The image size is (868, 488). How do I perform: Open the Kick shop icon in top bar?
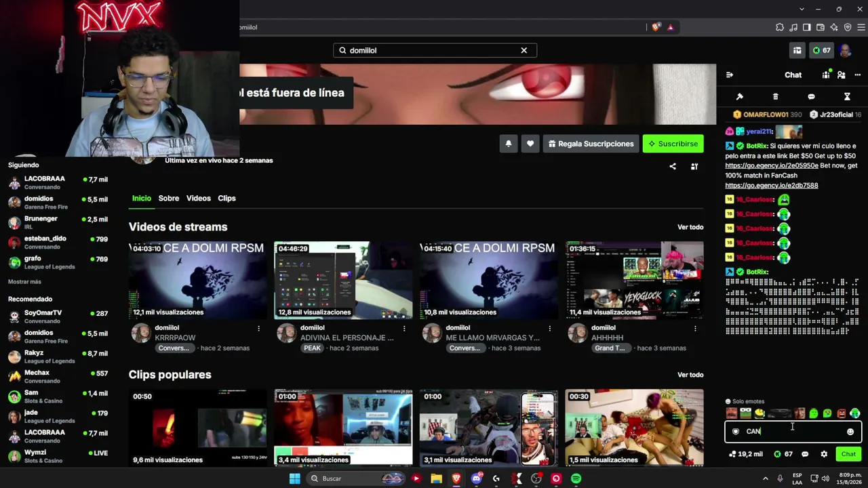(x=797, y=50)
